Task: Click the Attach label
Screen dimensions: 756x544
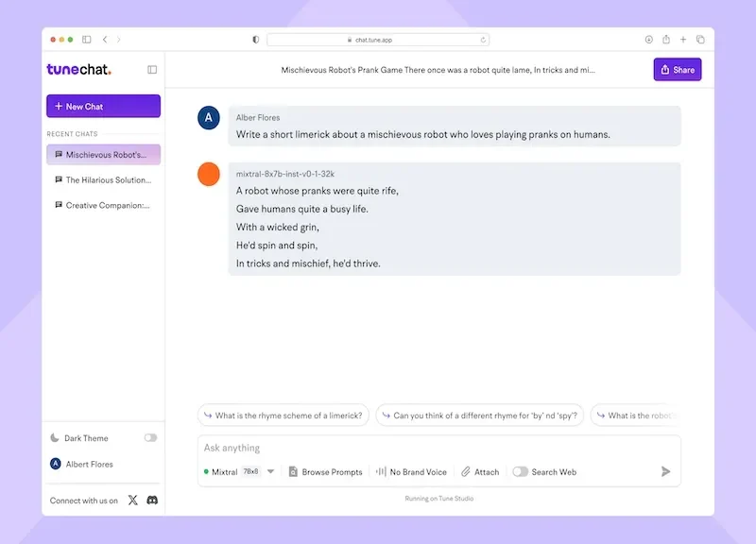Action: point(487,472)
